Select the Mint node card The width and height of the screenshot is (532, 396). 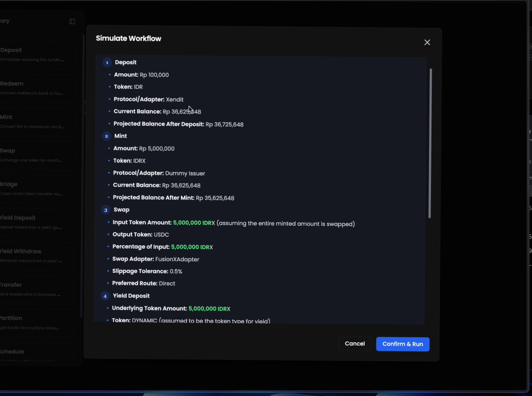(x=36, y=122)
